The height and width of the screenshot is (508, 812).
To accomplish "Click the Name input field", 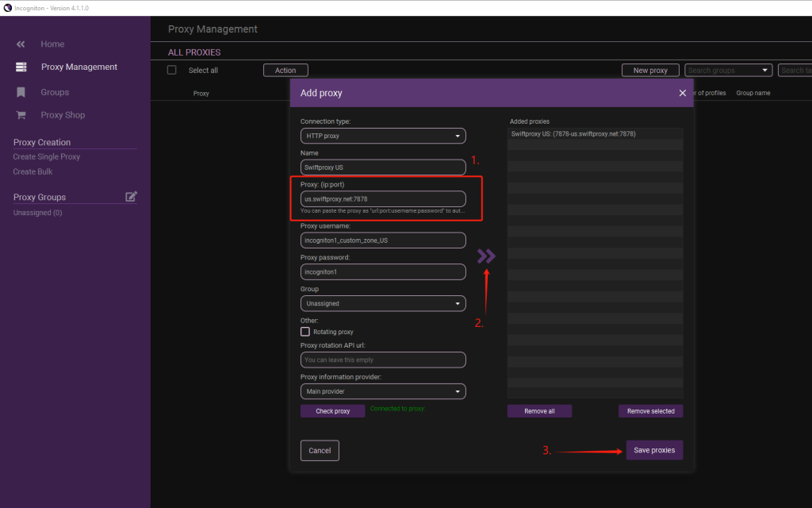I will tap(383, 167).
